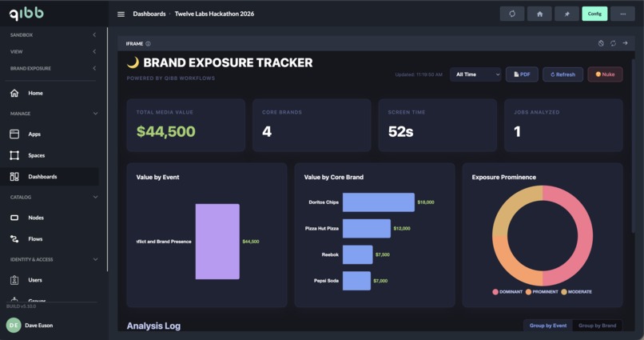644x340 pixels.
Task: Click the $18,000 Doritos value label
Action: coord(426,202)
